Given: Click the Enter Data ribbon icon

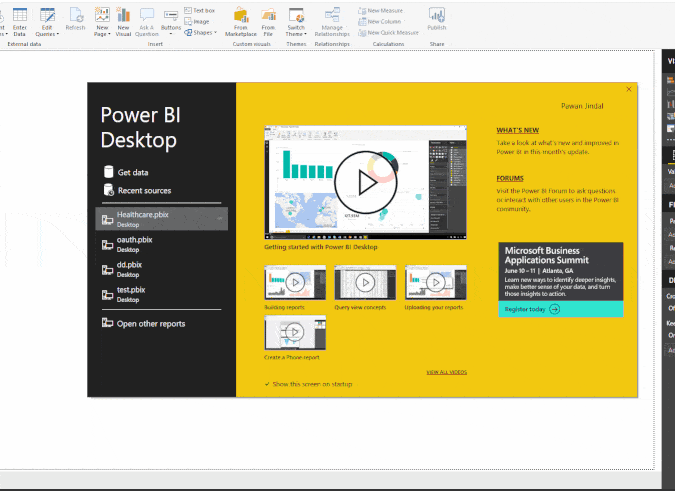Looking at the screenshot, I should (20, 22).
